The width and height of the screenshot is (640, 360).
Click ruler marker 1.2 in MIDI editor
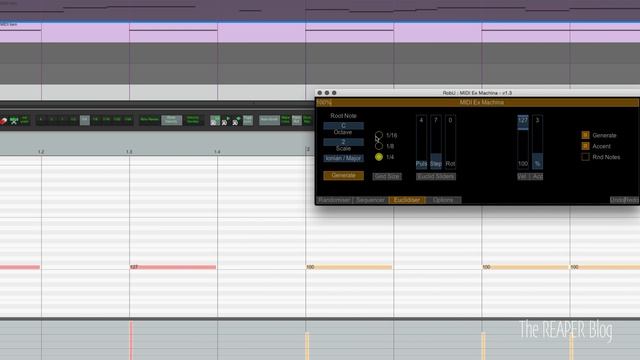41,152
